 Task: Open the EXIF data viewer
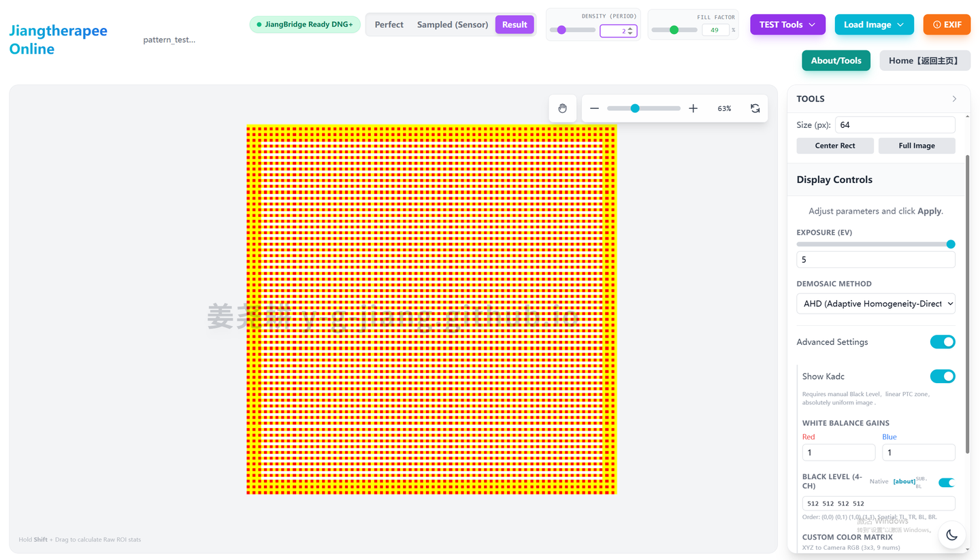[947, 24]
